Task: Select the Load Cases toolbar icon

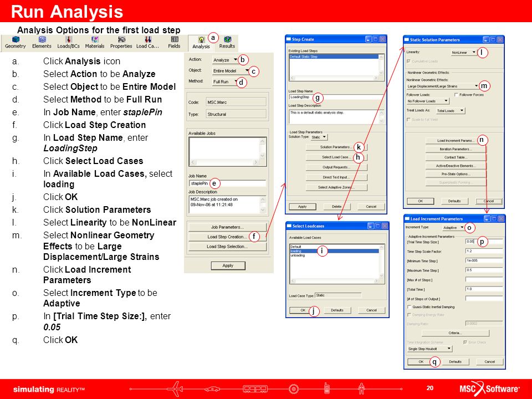Action: (147, 43)
